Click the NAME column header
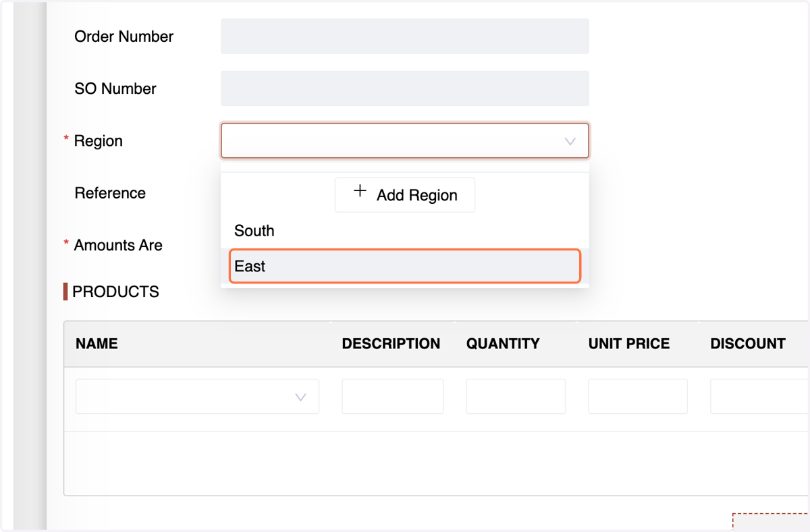 pos(97,344)
